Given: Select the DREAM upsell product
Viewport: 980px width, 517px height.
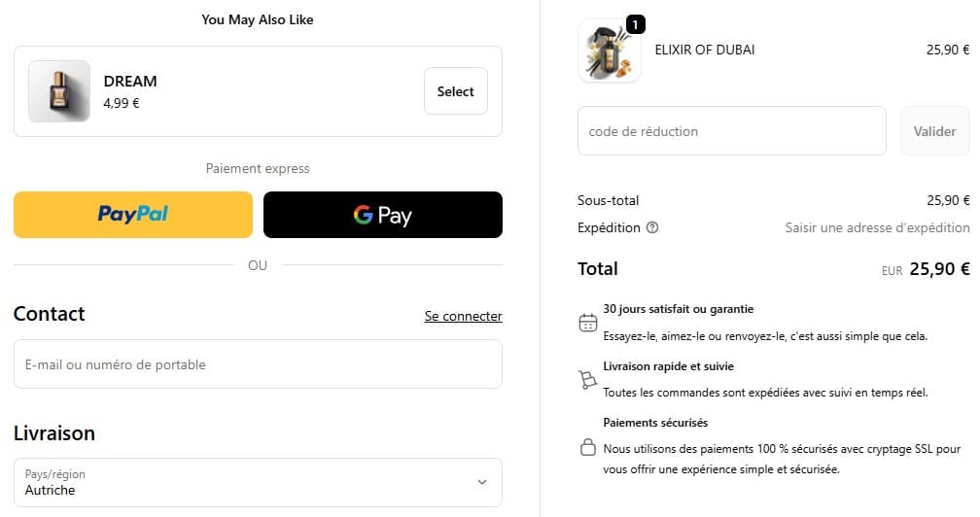Looking at the screenshot, I should tap(455, 91).
